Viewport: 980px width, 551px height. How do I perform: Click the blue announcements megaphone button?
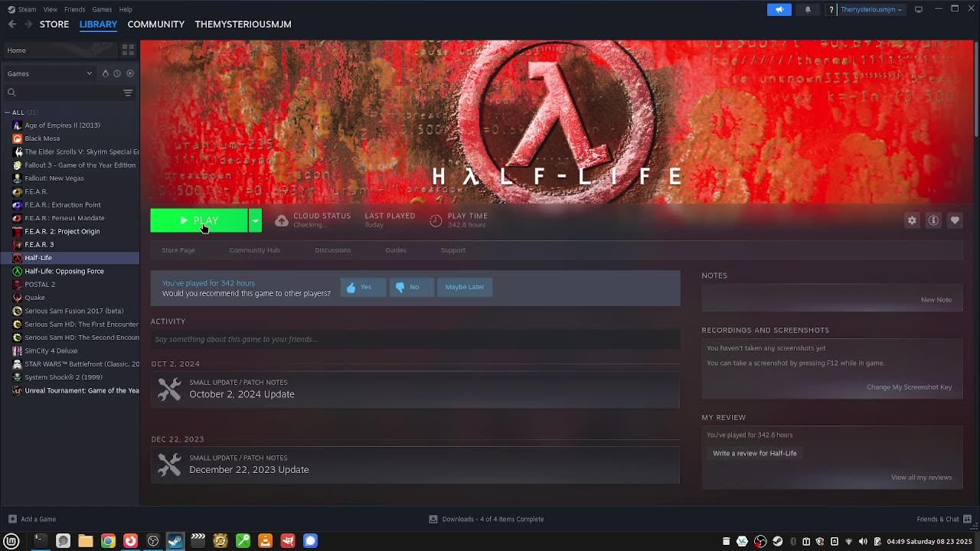pyautogui.click(x=779, y=9)
